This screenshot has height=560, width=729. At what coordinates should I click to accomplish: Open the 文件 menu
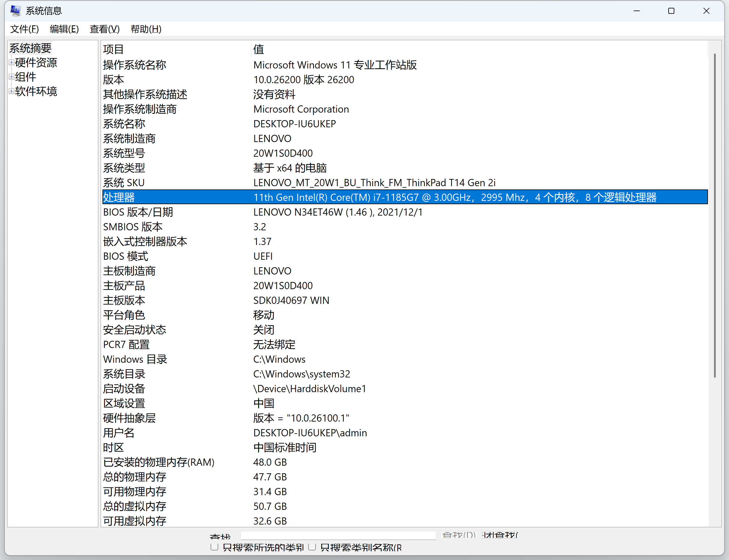pos(24,29)
